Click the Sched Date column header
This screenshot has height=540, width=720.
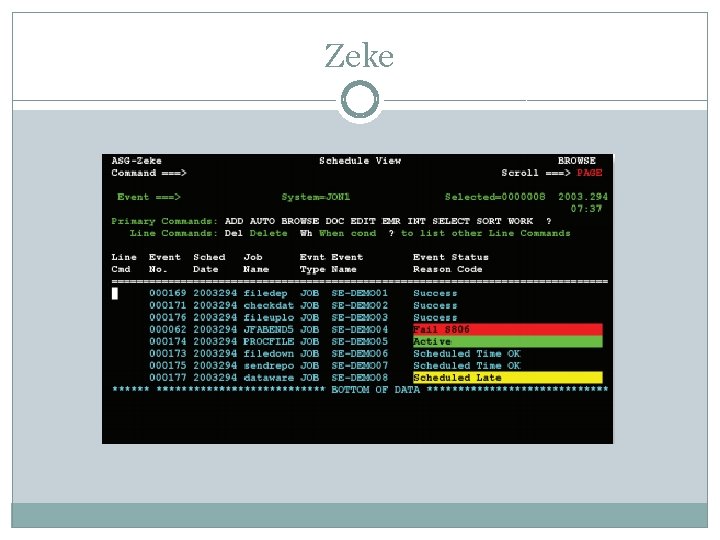pyautogui.click(x=209, y=263)
